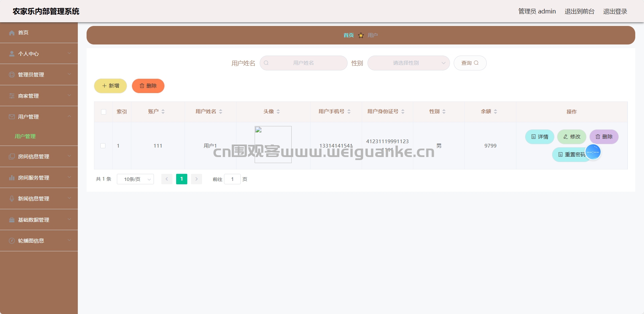Click 退出到前台 link in top bar
644x314 pixels.
pos(579,11)
